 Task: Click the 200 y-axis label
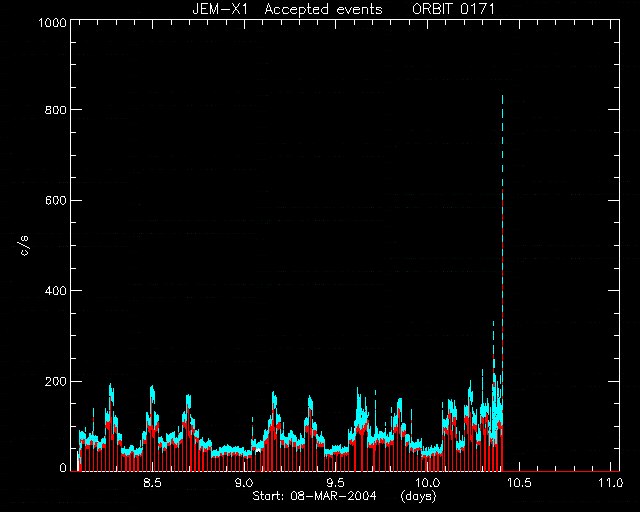click(55, 381)
